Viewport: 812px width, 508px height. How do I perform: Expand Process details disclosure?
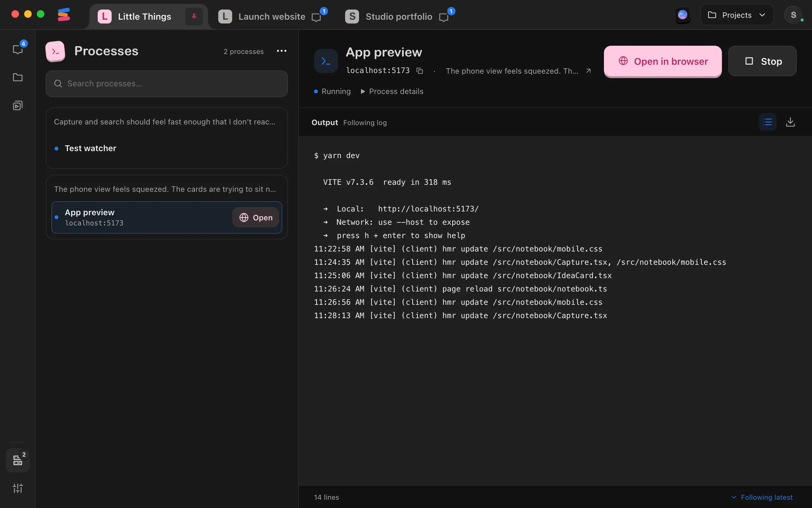(x=392, y=91)
